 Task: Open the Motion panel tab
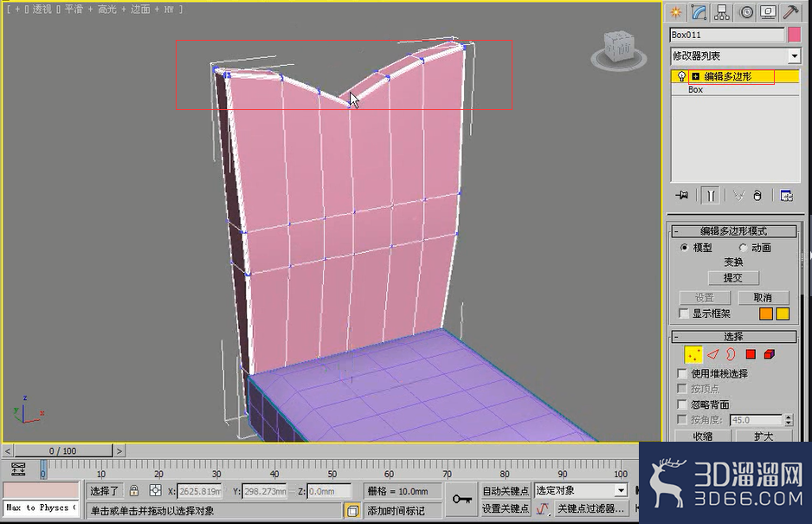[745, 12]
